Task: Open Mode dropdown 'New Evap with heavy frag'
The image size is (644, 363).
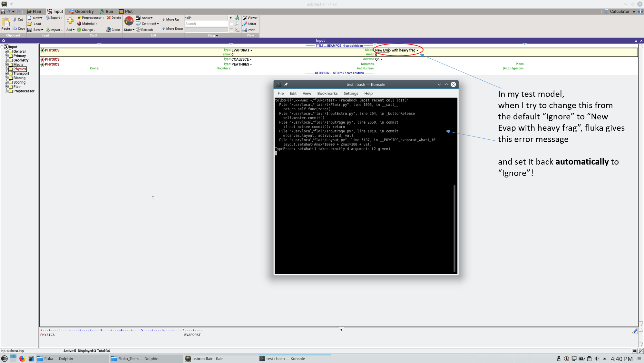Action: [396, 50]
